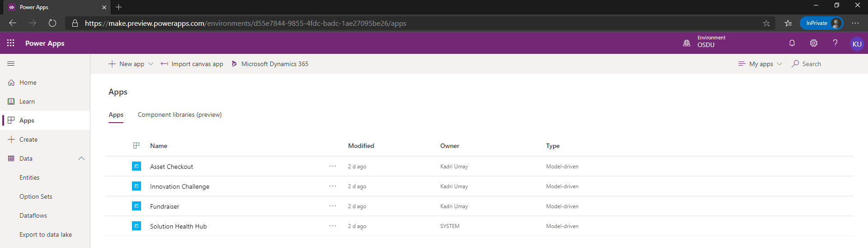Click the browser address bar URL
The height and width of the screenshot is (248, 868).
[x=245, y=23]
